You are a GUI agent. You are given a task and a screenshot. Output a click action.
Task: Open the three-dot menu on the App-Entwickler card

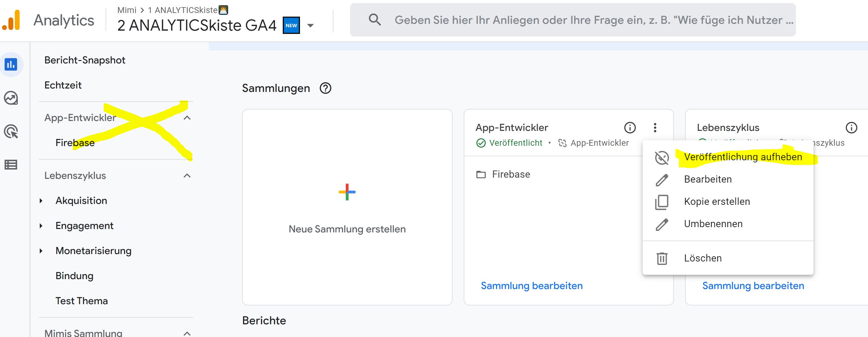655,127
